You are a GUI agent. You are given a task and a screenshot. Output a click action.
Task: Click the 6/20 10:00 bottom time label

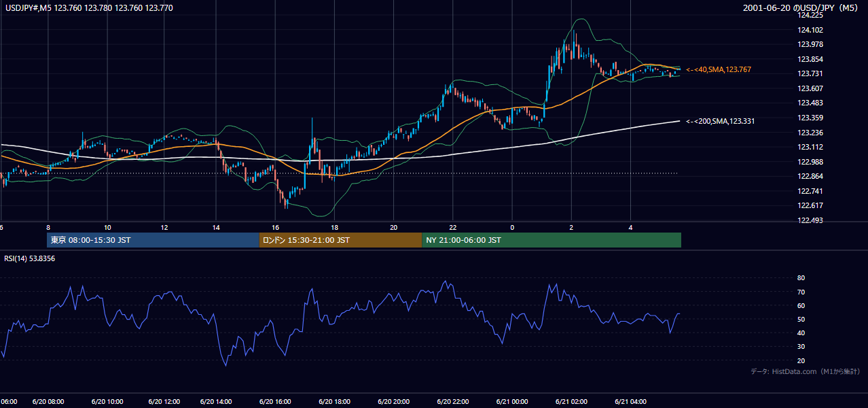107,402
